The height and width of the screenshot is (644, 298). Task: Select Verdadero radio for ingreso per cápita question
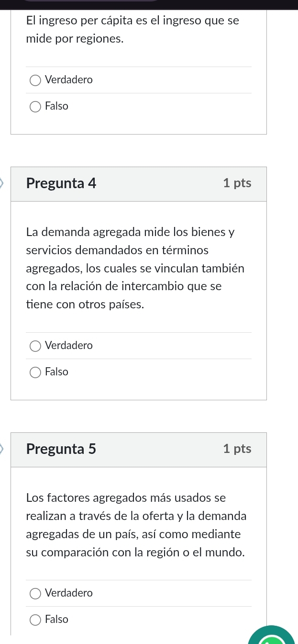coord(35,80)
